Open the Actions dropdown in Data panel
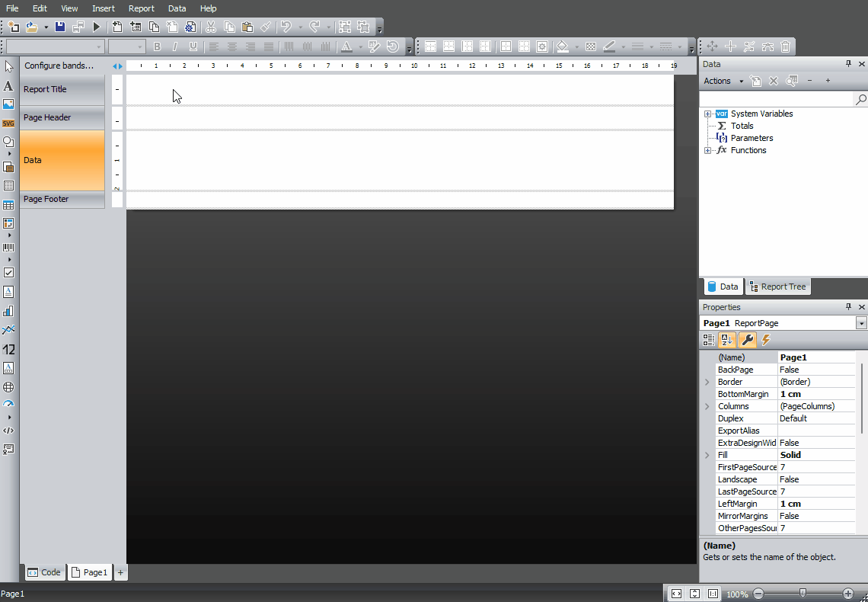 tap(722, 81)
